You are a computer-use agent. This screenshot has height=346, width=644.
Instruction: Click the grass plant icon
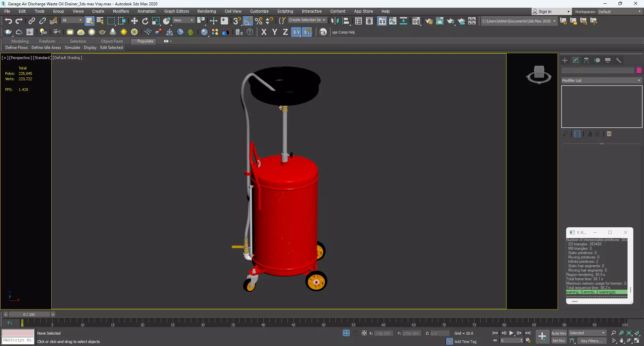tap(191, 32)
